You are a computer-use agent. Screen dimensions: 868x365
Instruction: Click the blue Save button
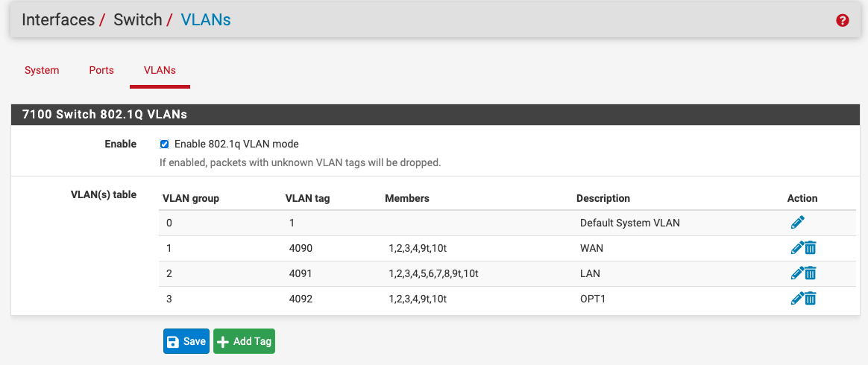click(186, 341)
